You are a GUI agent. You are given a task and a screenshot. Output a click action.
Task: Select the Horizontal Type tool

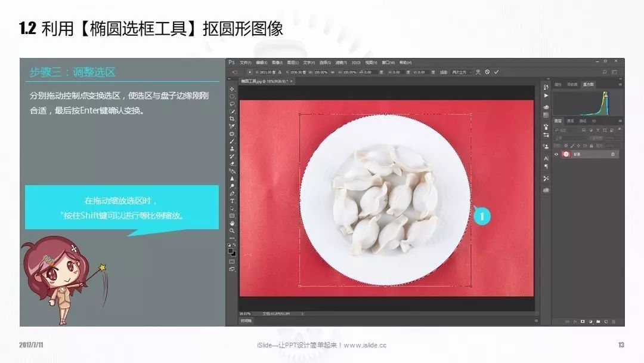coord(232,201)
